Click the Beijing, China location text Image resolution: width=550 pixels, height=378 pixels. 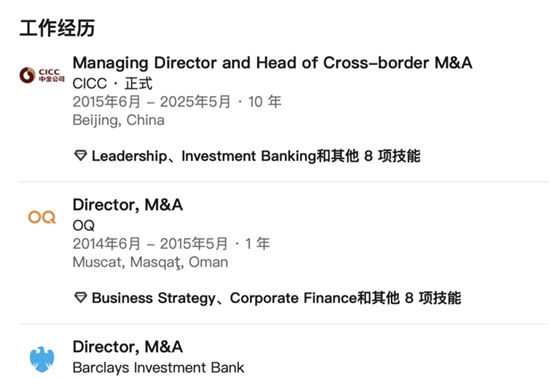tap(119, 120)
